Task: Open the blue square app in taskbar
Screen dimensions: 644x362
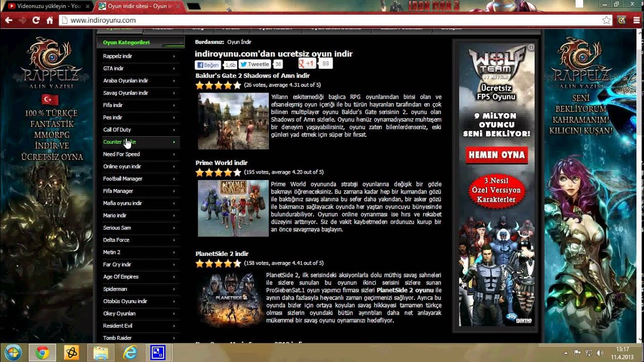Action: [x=158, y=353]
